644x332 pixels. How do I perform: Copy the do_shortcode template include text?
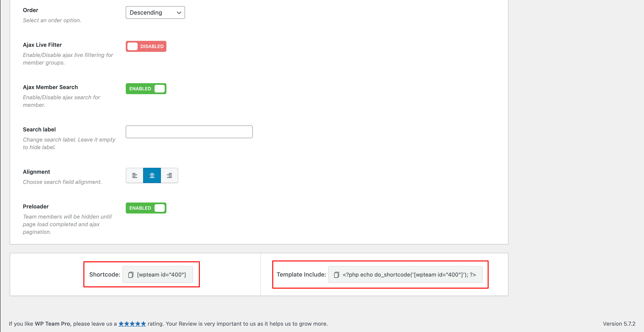(x=409, y=274)
